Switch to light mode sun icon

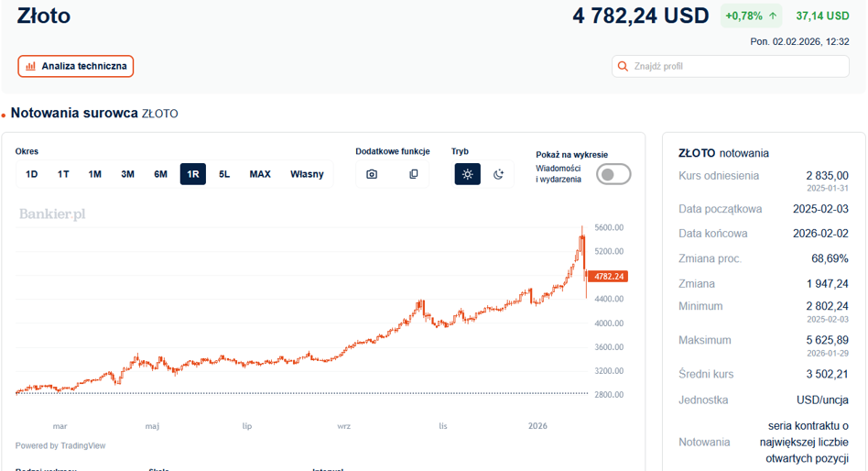click(468, 174)
